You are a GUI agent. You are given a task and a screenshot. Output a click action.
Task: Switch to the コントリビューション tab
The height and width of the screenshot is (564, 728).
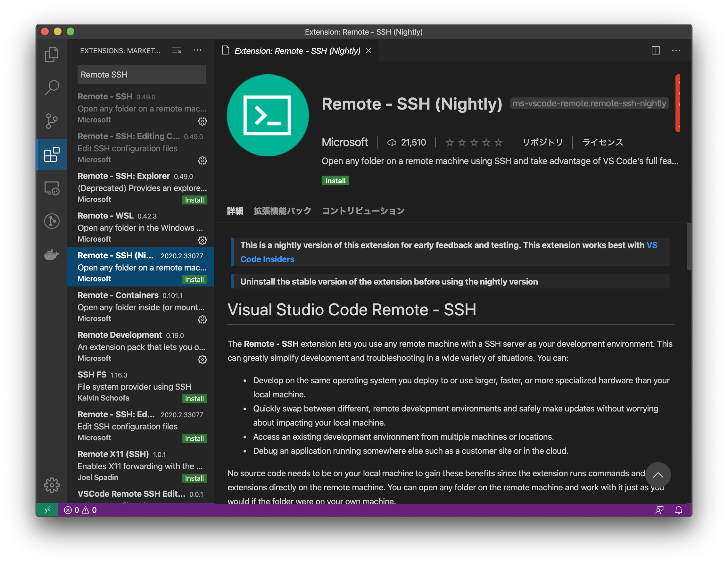pyautogui.click(x=363, y=211)
